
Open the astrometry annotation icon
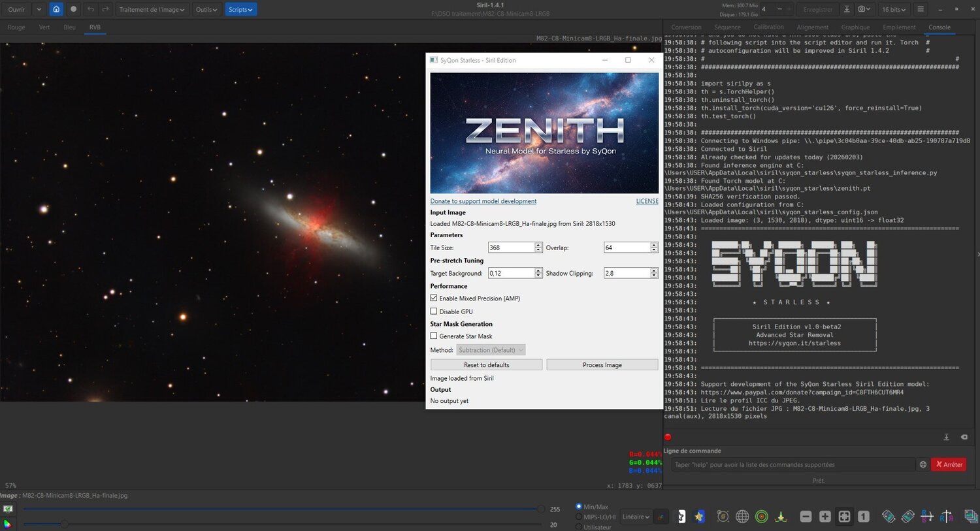tap(723, 517)
